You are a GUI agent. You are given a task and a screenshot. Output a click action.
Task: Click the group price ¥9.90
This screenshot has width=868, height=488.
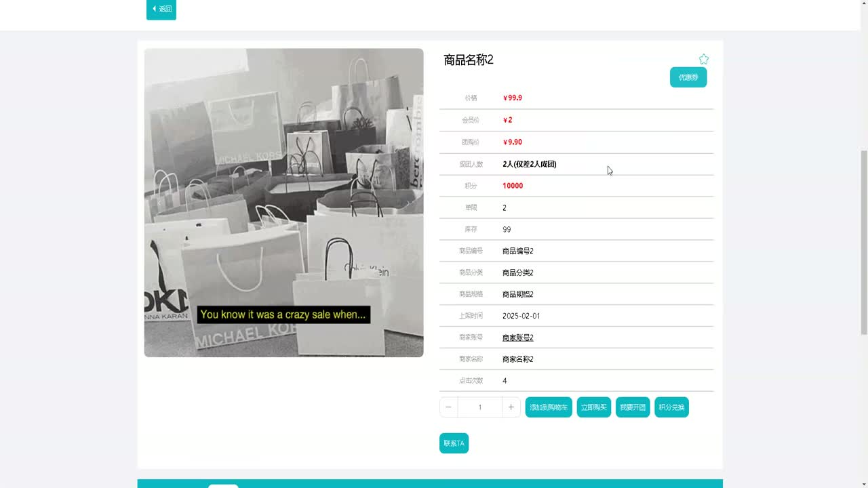click(x=513, y=142)
